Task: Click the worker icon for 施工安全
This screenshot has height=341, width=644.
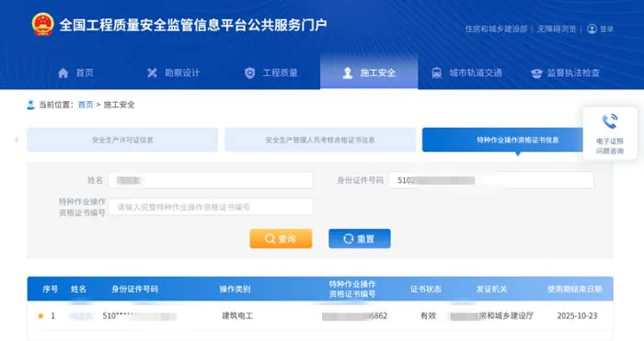Action: [x=348, y=73]
